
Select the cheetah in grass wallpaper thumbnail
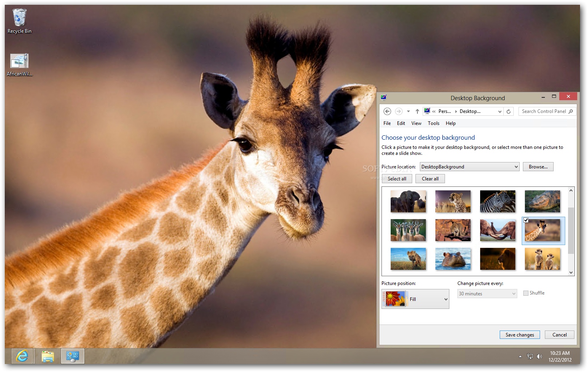pos(453,201)
